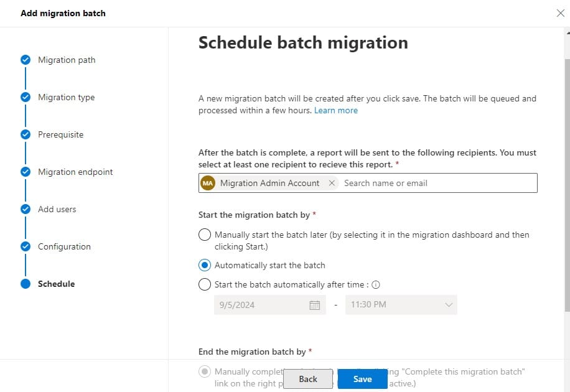Click the Add users step checkmark icon
570x392 pixels.
[x=25, y=209]
